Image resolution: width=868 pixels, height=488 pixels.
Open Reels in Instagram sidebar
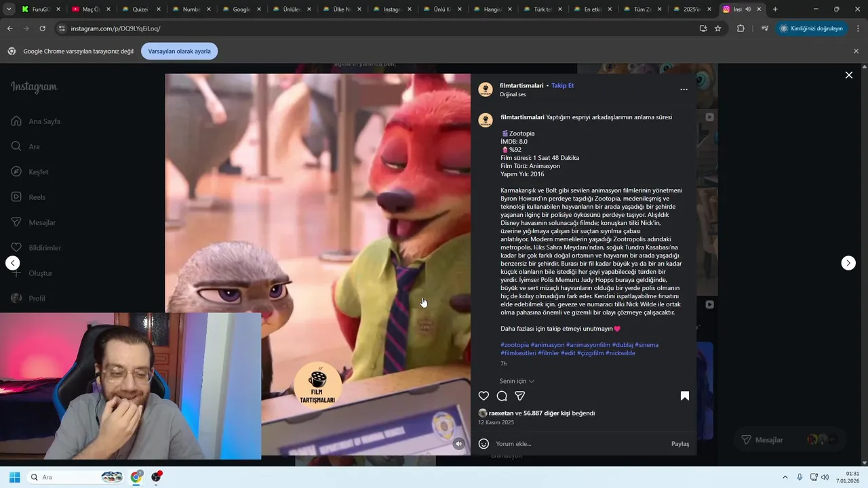(28, 197)
